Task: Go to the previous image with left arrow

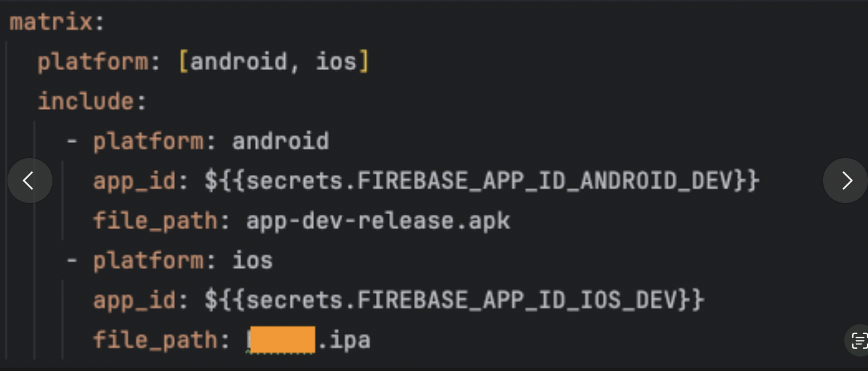Action: pyautogui.click(x=29, y=181)
